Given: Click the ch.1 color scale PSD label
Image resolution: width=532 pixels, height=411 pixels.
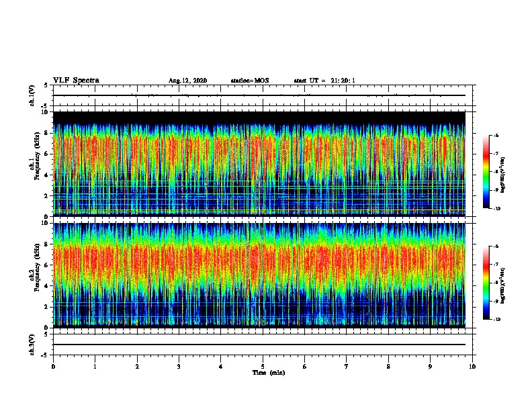Looking at the screenshot, I should pos(502,175).
